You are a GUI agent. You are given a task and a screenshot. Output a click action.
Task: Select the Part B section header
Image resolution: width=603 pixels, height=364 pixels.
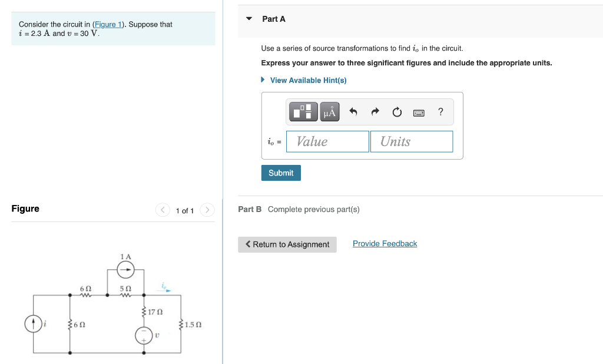[x=250, y=209]
